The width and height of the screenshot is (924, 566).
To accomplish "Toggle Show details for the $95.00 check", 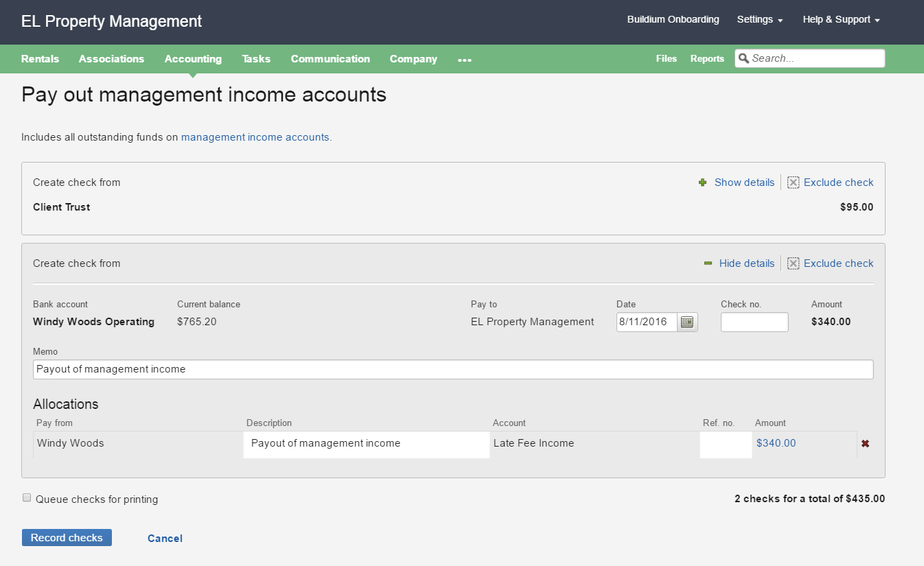I will click(744, 182).
